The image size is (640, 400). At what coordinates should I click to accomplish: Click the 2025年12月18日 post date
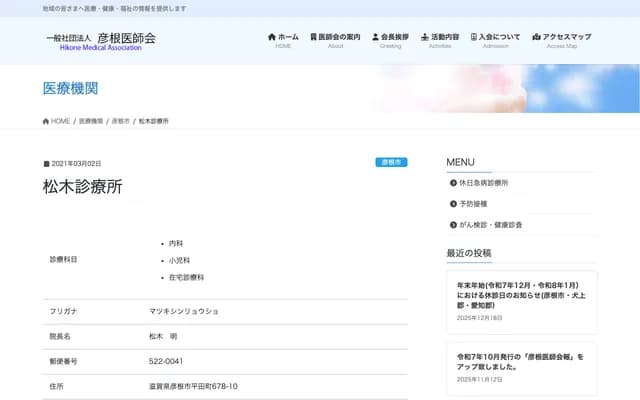[x=480, y=318]
